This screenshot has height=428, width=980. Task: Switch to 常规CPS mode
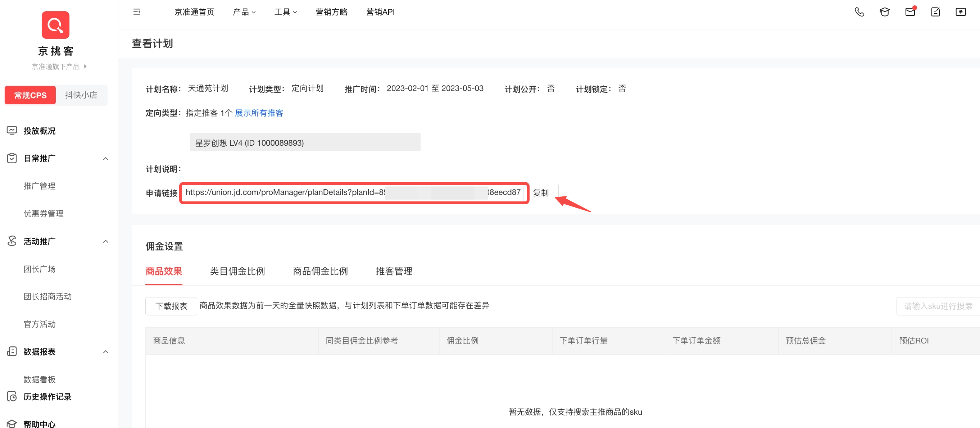point(30,95)
